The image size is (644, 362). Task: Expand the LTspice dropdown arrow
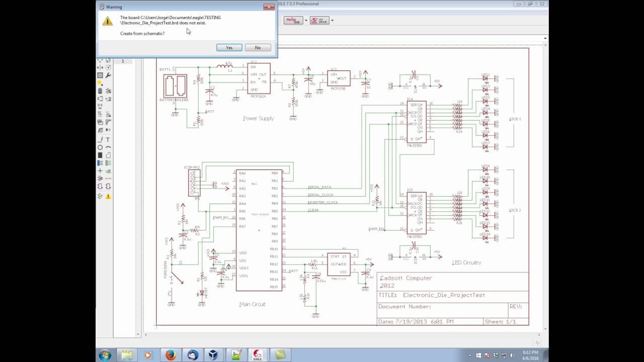(332, 21)
